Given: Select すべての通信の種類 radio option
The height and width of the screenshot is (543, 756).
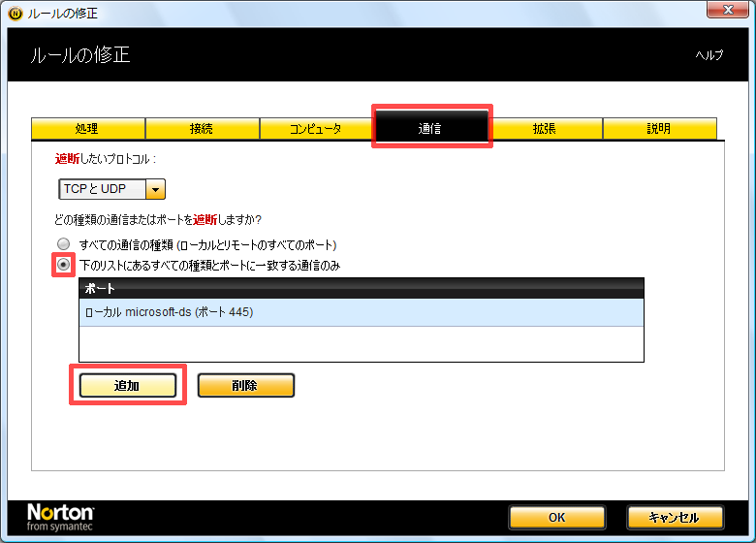Looking at the screenshot, I should tap(64, 244).
